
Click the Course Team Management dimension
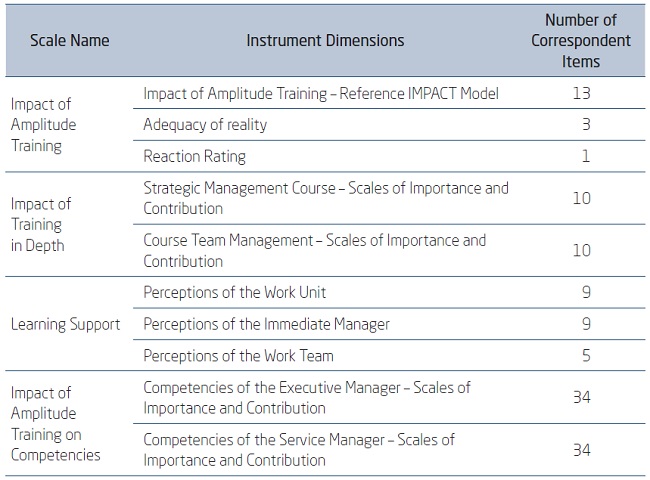314,250
